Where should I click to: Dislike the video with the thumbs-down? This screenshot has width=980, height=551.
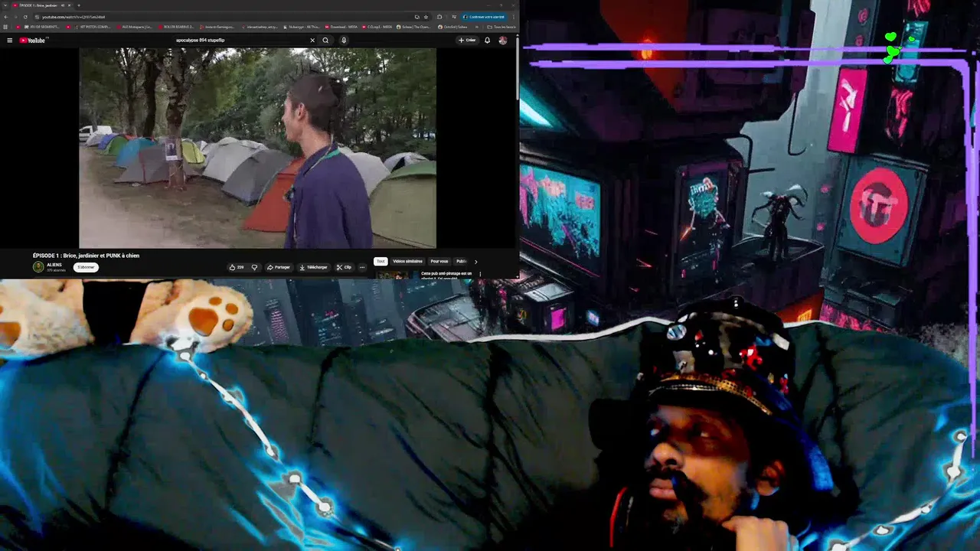(x=254, y=267)
